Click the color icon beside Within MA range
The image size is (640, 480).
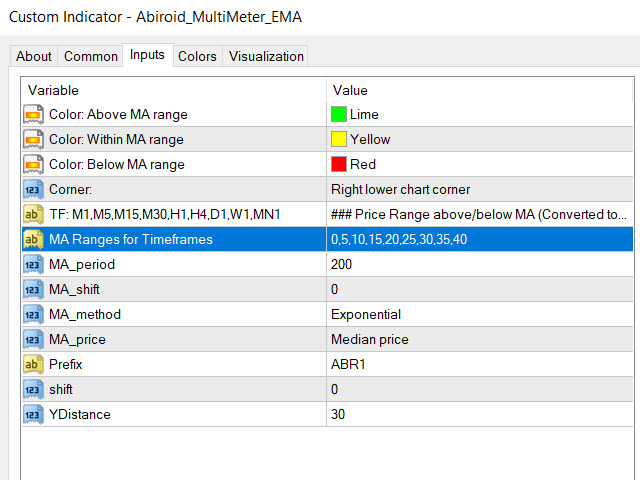(x=33, y=139)
